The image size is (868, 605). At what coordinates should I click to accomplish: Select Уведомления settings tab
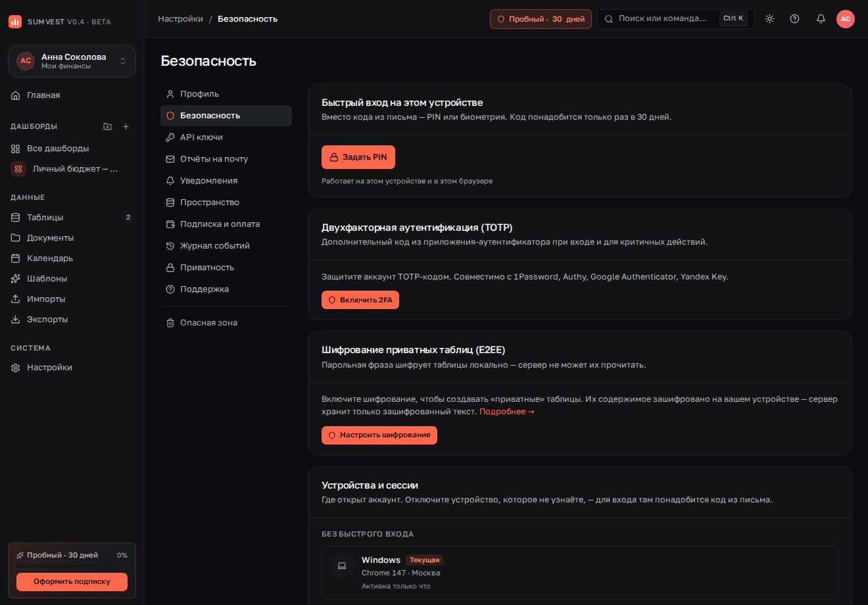pos(226,181)
